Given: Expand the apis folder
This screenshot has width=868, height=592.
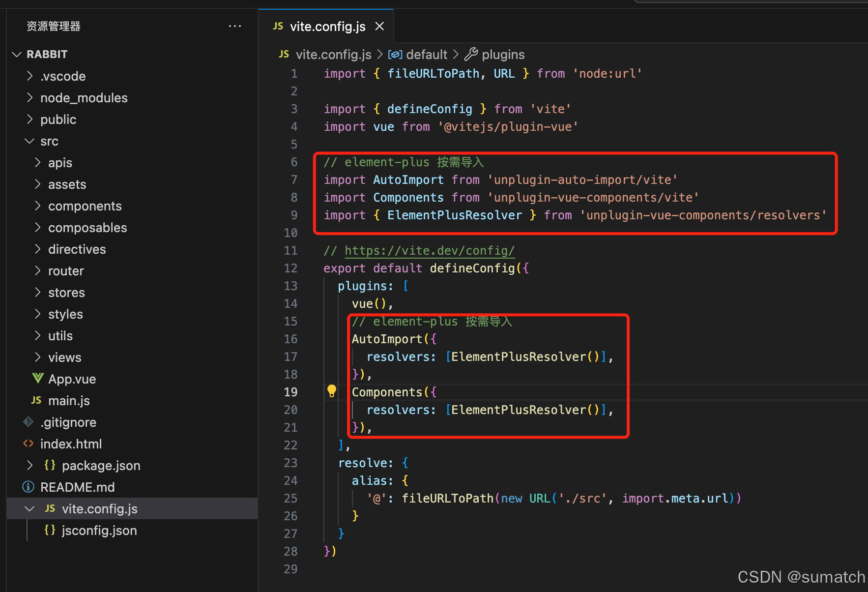Looking at the screenshot, I should tap(38, 162).
